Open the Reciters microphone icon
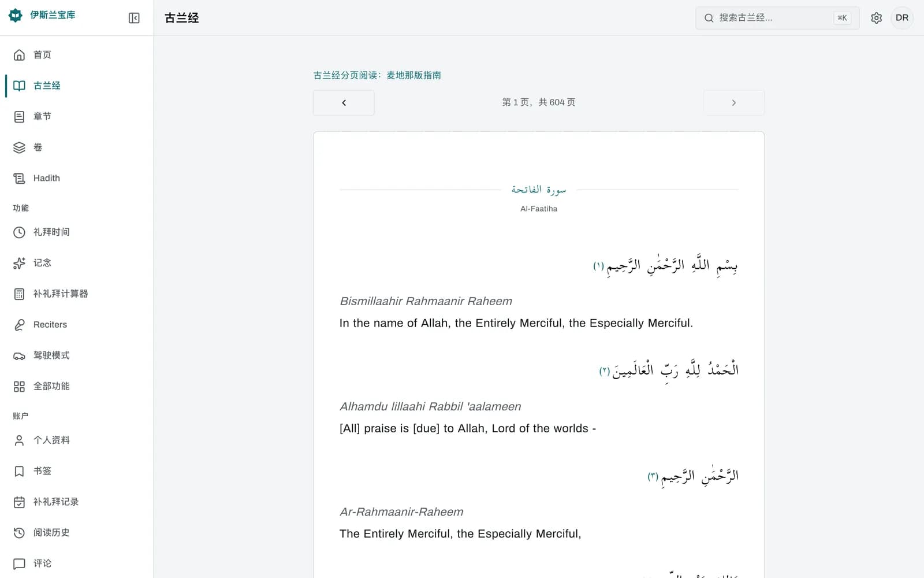924x578 pixels. click(19, 325)
